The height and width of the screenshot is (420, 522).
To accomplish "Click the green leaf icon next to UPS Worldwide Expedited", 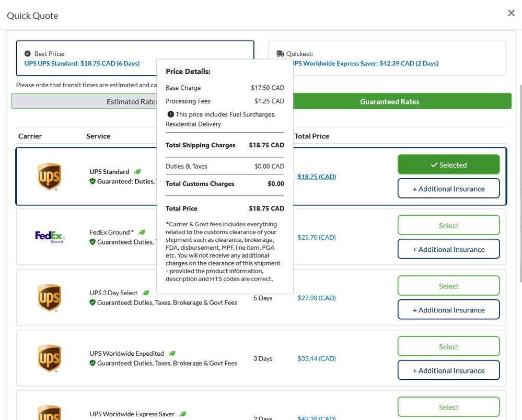I will 172,354.
